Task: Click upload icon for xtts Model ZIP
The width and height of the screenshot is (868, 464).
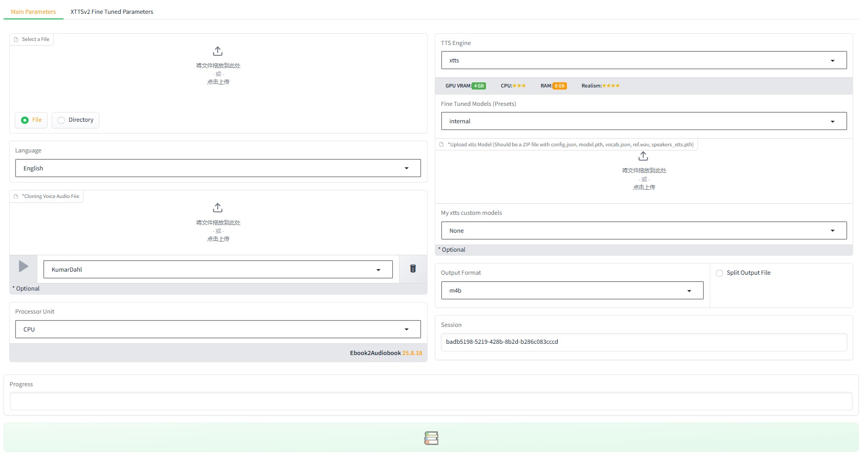Action: click(x=643, y=156)
